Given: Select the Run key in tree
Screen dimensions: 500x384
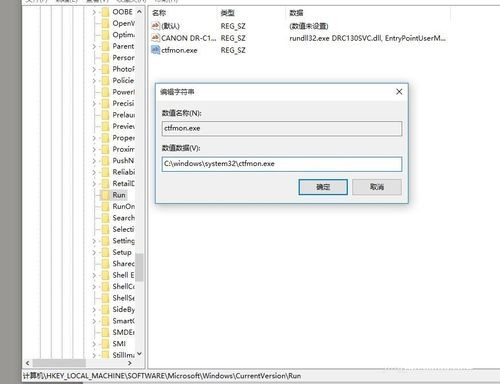Looking at the screenshot, I should pos(119,195).
